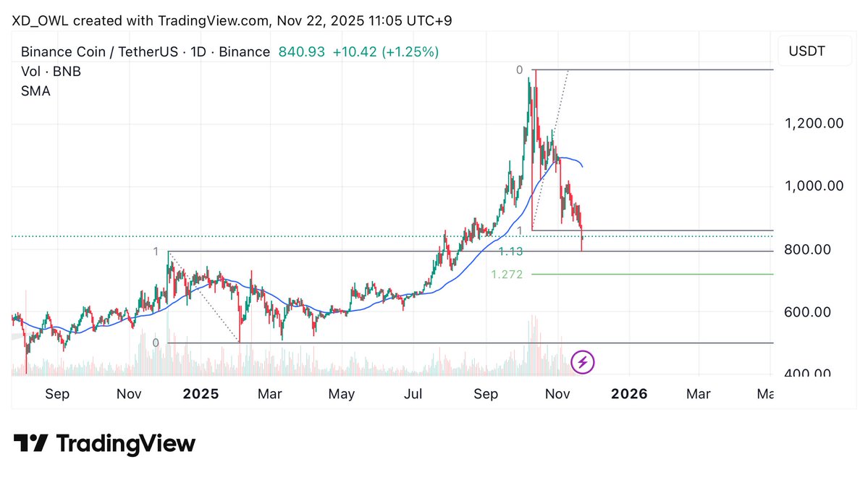Select the 1.13 Fibonacci level label
The image size is (868, 478).
click(x=510, y=251)
